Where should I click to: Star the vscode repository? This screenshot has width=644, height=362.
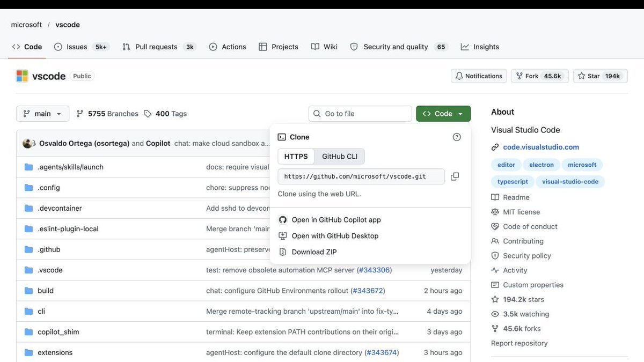tap(601, 76)
